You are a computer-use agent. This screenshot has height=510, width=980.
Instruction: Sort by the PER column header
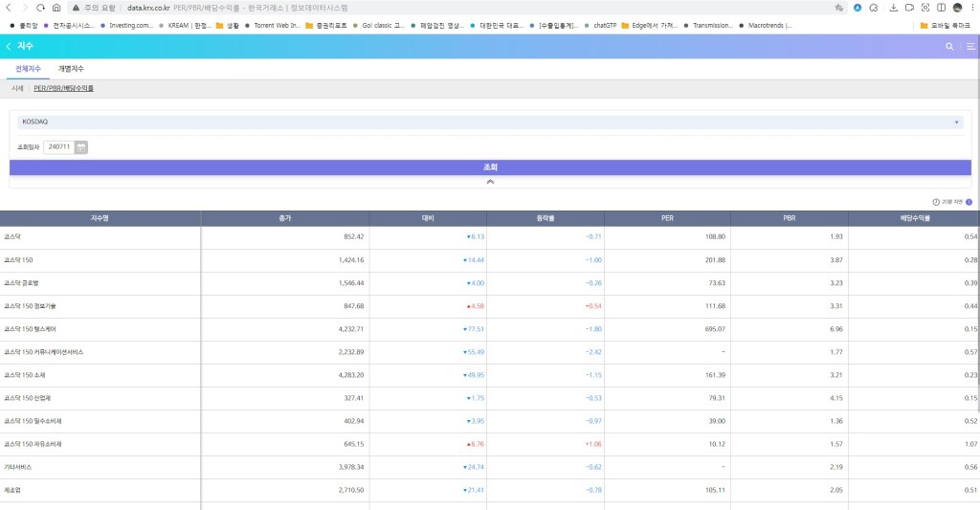click(666, 218)
